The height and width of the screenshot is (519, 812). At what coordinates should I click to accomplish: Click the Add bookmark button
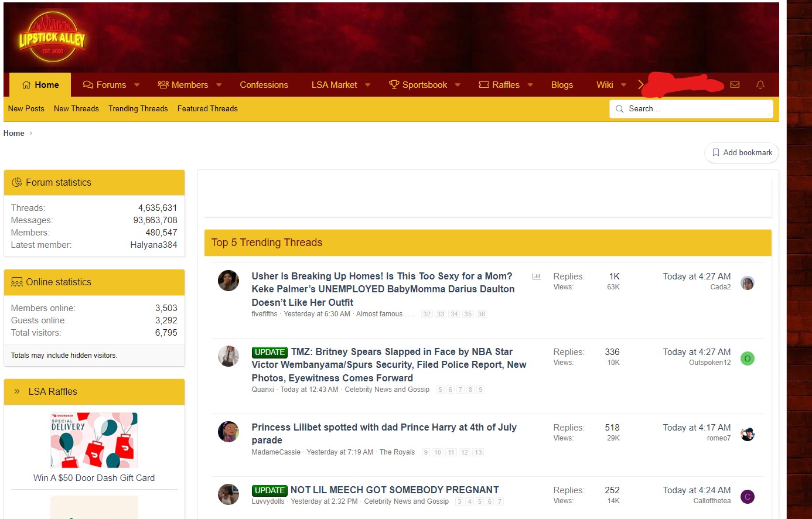(x=742, y=152)
